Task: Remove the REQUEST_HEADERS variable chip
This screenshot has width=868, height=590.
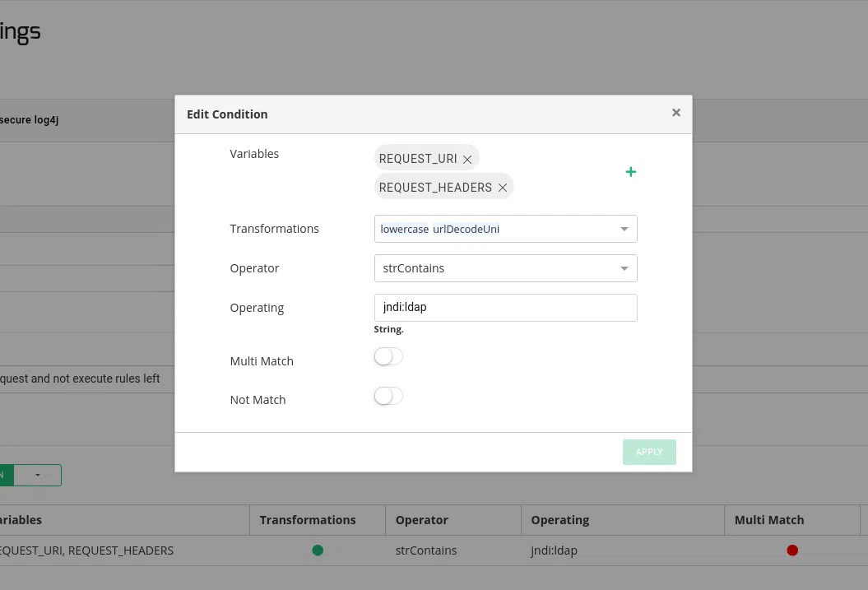Action: (503, 188)
